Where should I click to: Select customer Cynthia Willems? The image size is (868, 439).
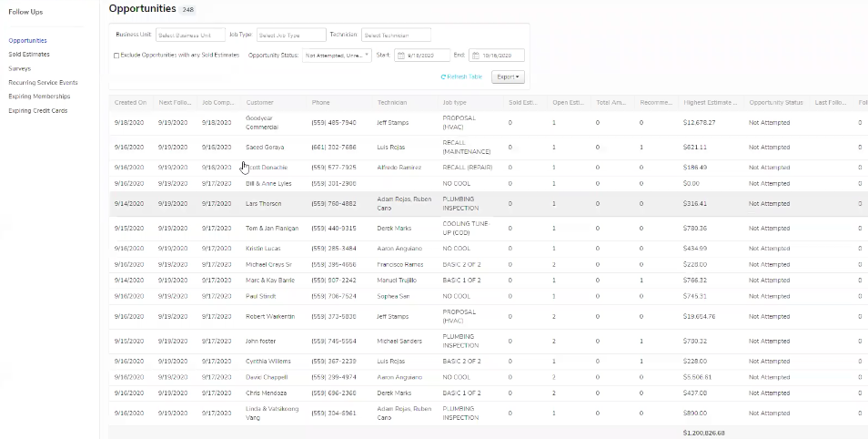pyautogui.click(x=267, y=362)
